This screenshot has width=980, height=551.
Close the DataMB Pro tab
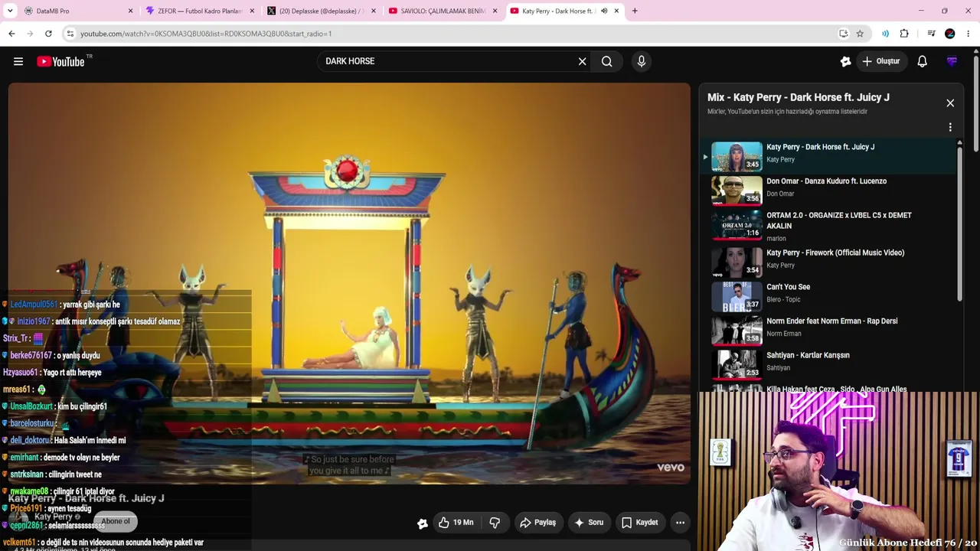click(130, 11)
